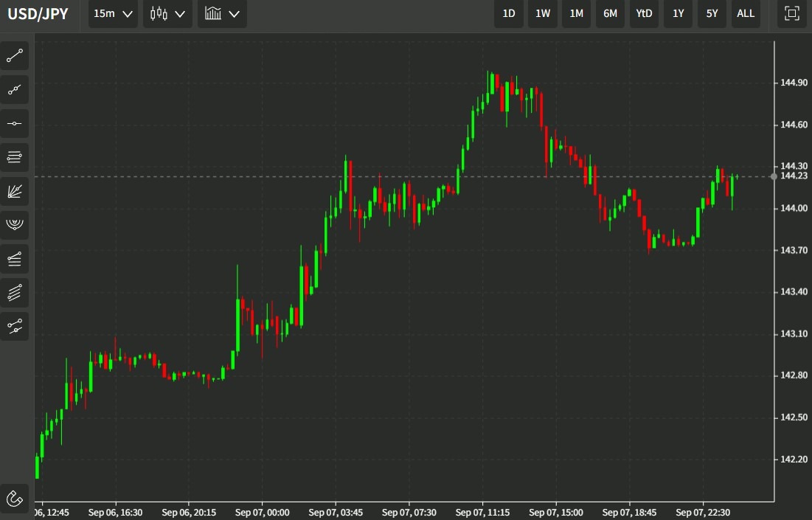Click the 144.60 price axis label
Image resolution: width=812 pixels, height=520 pixels.
[794, 125]
